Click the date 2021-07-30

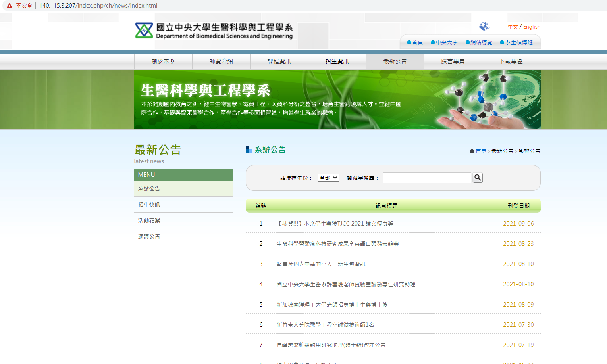coord(518,325)
